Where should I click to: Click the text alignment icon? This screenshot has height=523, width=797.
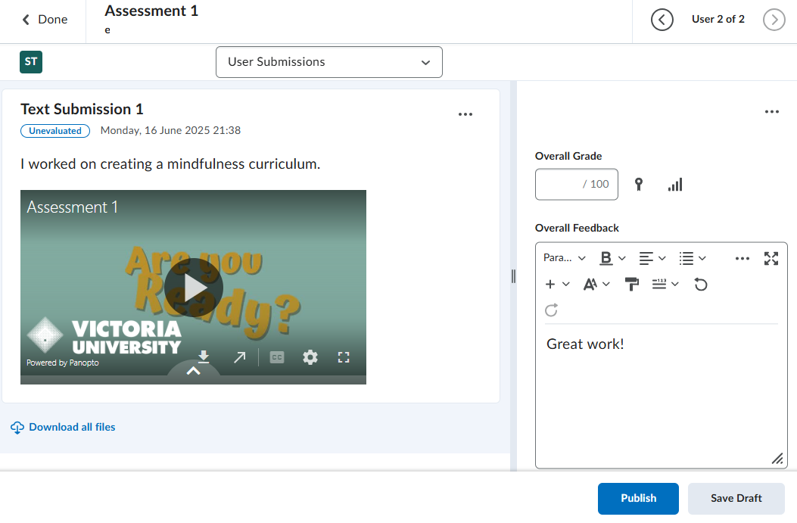click(x=646, y=258)
